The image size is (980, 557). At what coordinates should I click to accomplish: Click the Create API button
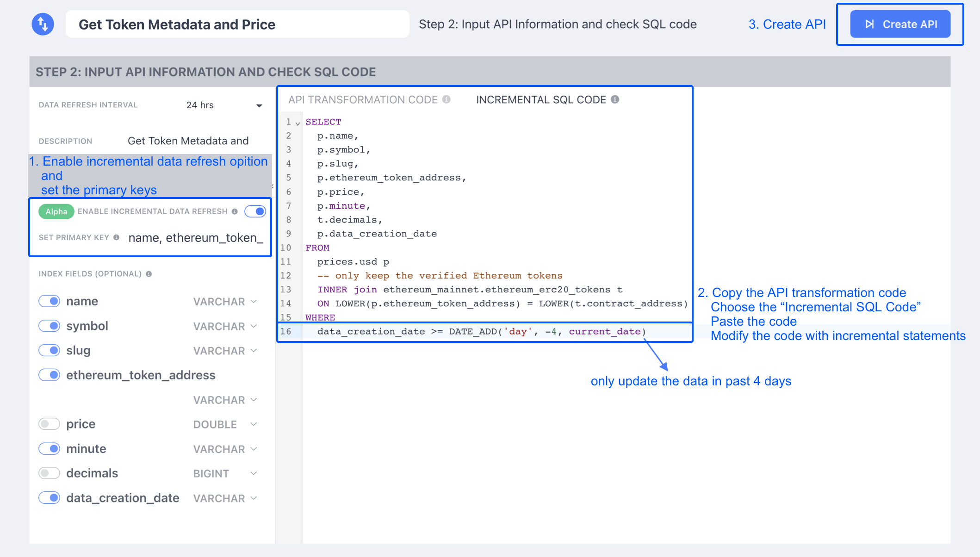click(x=900, y=24)
